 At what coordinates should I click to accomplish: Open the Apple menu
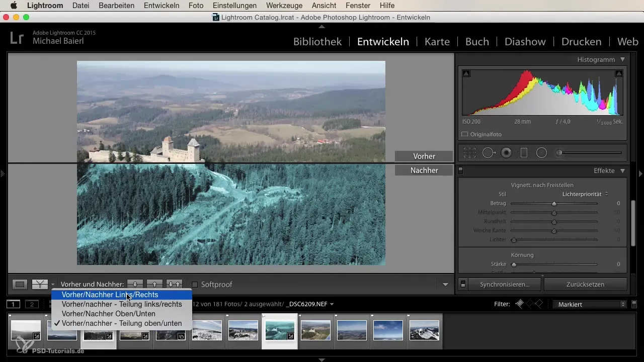tap(14, 6)
